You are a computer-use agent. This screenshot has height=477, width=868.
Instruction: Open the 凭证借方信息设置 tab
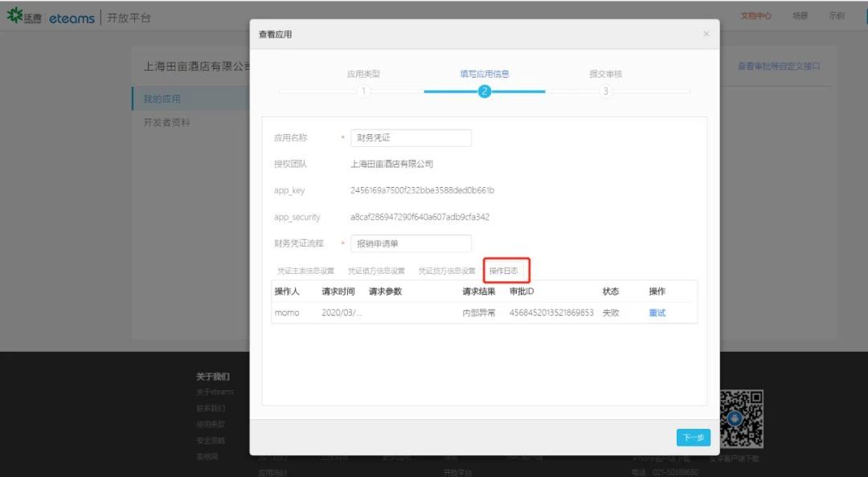coord(376,271)
